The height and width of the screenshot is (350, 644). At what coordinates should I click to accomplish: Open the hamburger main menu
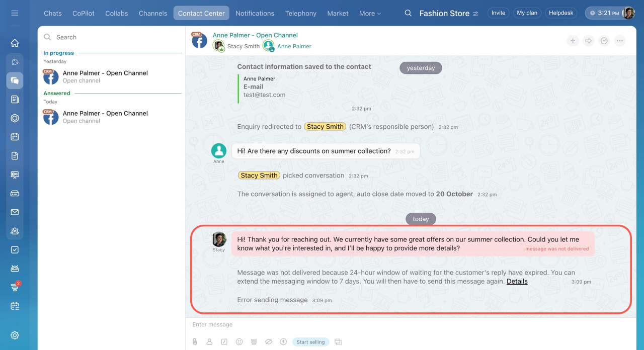(x=15, y=13)
